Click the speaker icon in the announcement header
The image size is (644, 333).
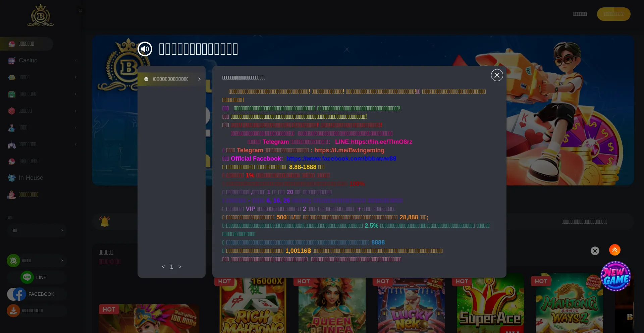tap(145, 49)
